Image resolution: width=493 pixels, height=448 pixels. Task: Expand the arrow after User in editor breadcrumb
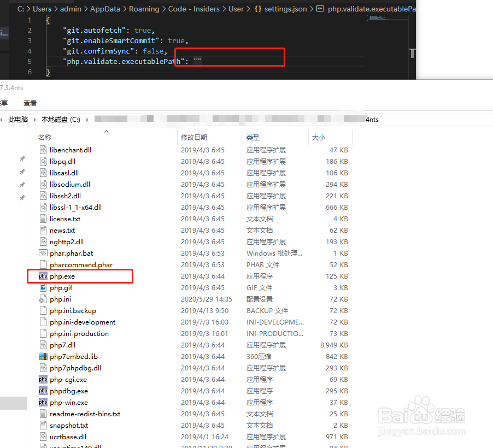249,9
